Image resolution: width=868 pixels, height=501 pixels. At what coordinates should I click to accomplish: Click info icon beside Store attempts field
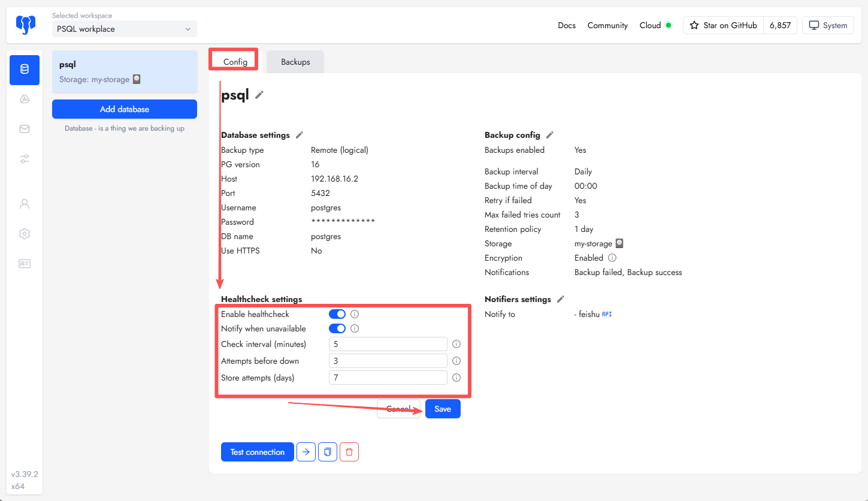(x=456, y=378)
